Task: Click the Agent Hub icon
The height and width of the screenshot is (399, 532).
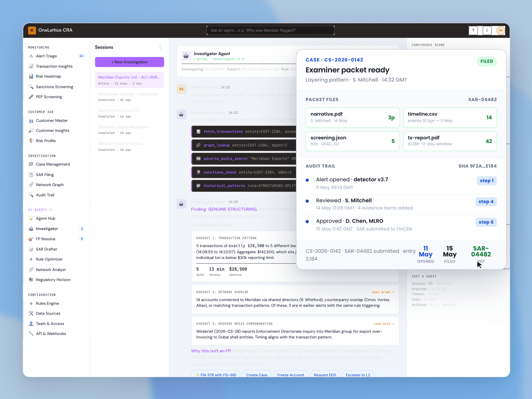Action: click(x=31, y=218)
